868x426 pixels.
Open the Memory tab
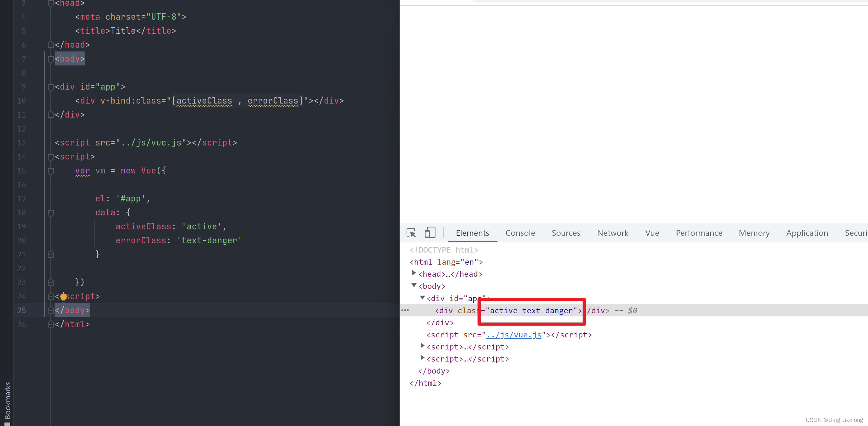point(754,233)
